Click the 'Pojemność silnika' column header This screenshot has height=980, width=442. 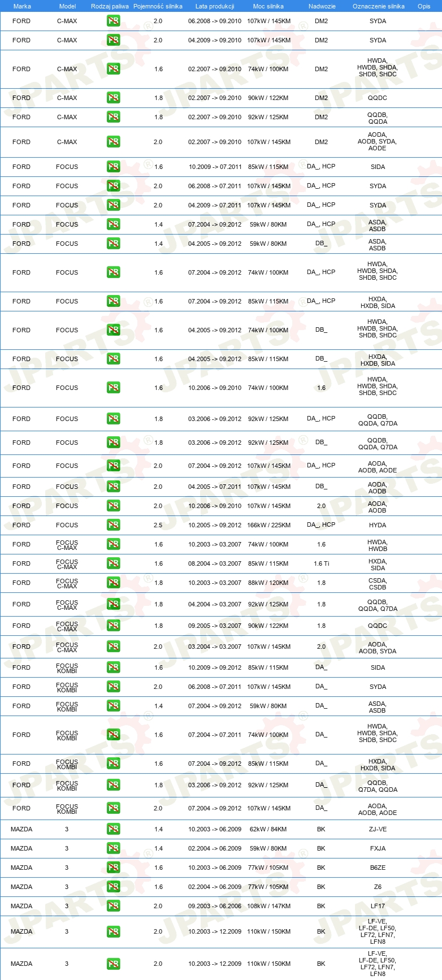158,6
